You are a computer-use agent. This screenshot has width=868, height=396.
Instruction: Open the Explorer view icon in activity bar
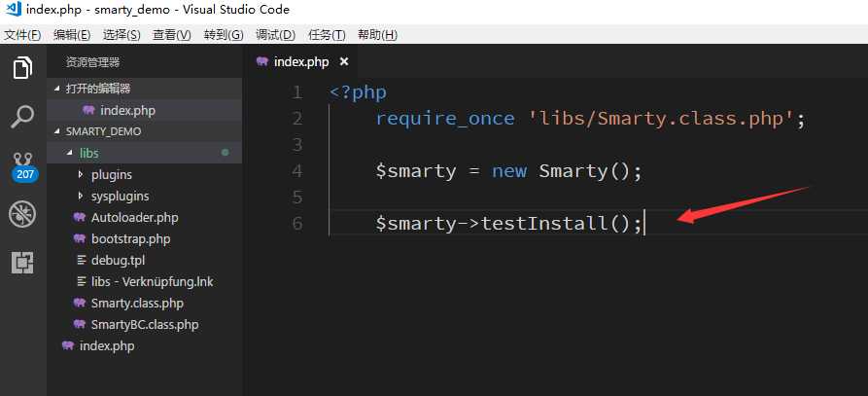(x=22, y=67)
